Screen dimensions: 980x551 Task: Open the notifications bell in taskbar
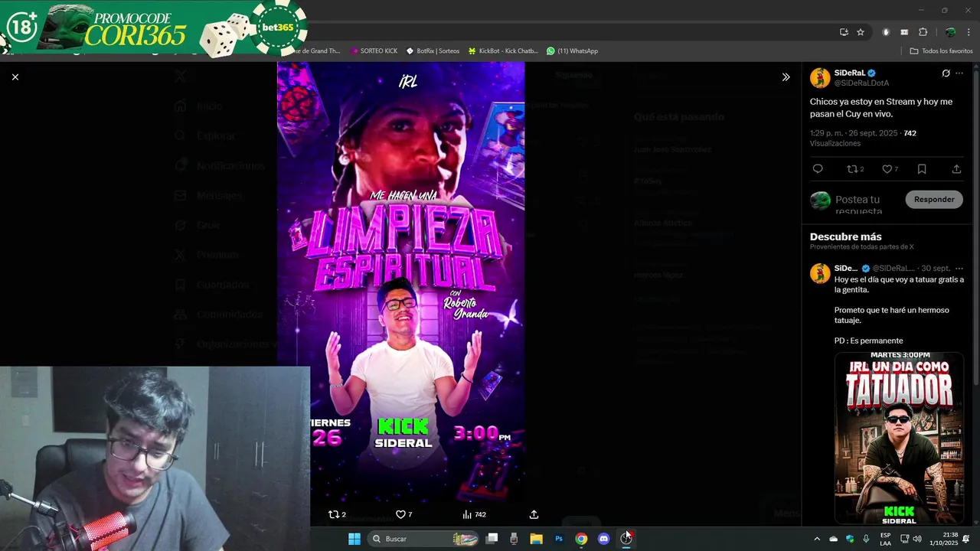(966, 539)
